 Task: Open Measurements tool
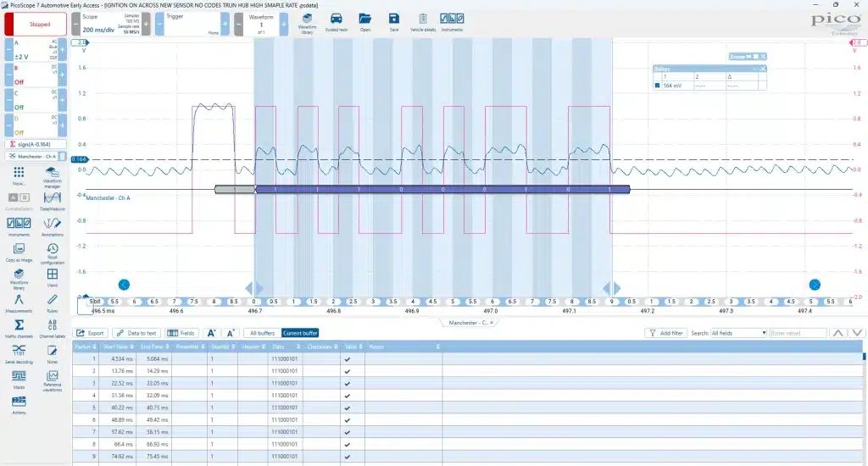pyautogui.click(x=19, y=303)
